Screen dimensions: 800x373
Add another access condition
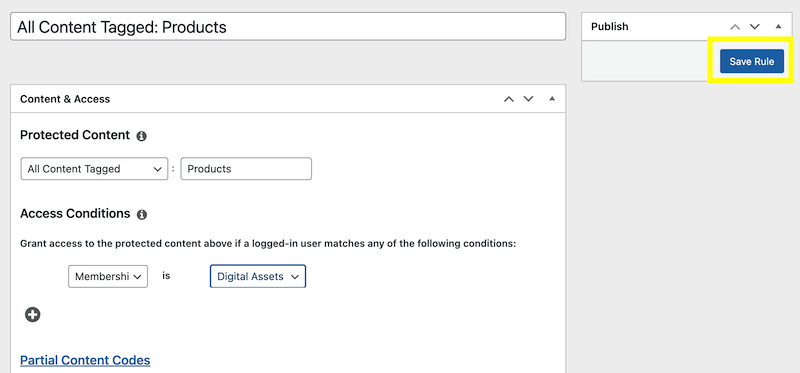tap(33, 315)
